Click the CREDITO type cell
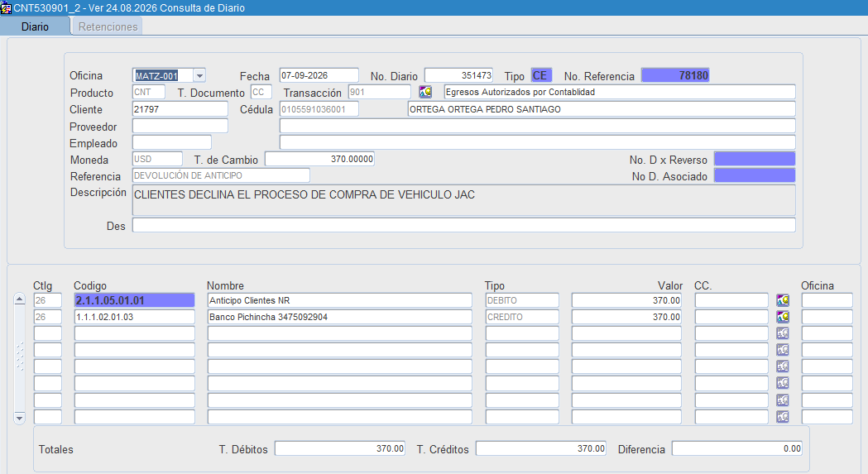The image size is (868, 474). pyautogui.click(x=522, y=318)
